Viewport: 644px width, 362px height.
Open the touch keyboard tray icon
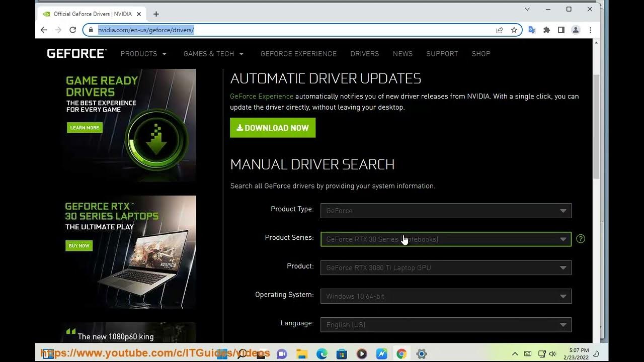[x=528, y=354]
